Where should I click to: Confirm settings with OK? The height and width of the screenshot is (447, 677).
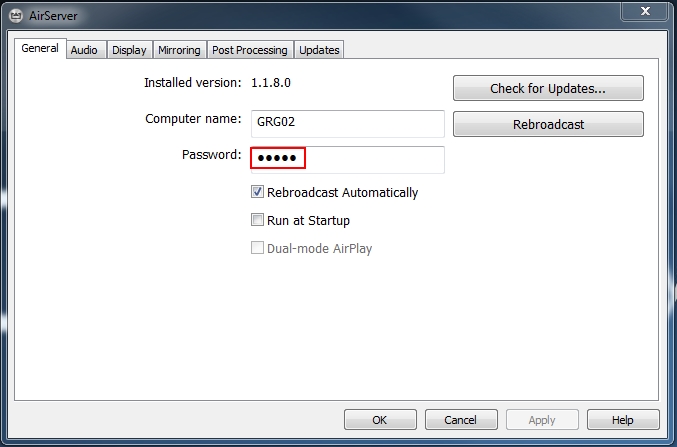pyautogui.click(x=380, y=419)
